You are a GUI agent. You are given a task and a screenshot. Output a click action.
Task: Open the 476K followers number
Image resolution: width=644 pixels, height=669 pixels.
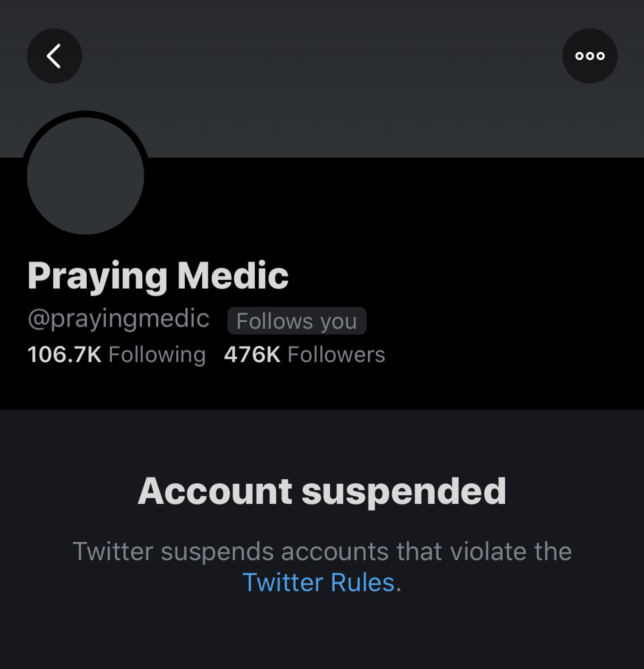tap(252, 354)
